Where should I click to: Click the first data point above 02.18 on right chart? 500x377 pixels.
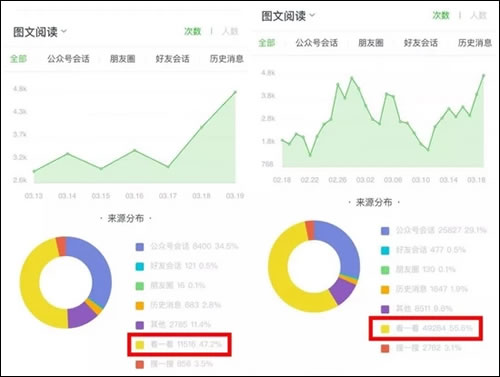pos(283,140)
